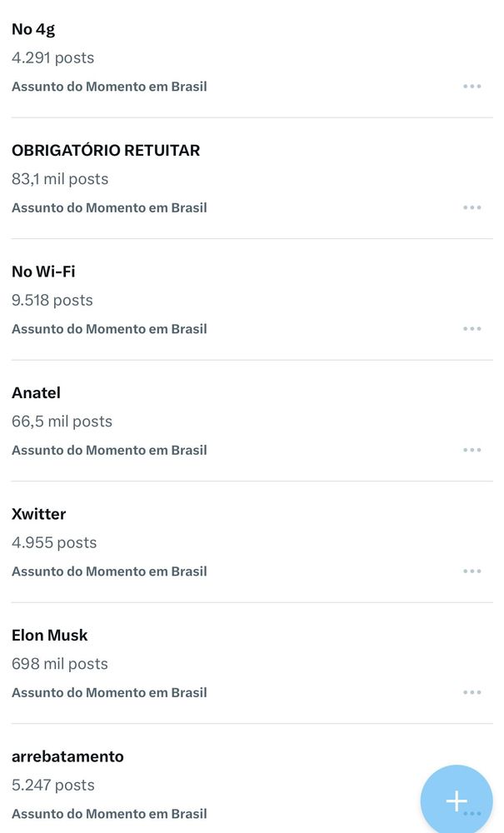Select the 66,5 mil posts count
504x833 pixels.
[x=62, y=421]
